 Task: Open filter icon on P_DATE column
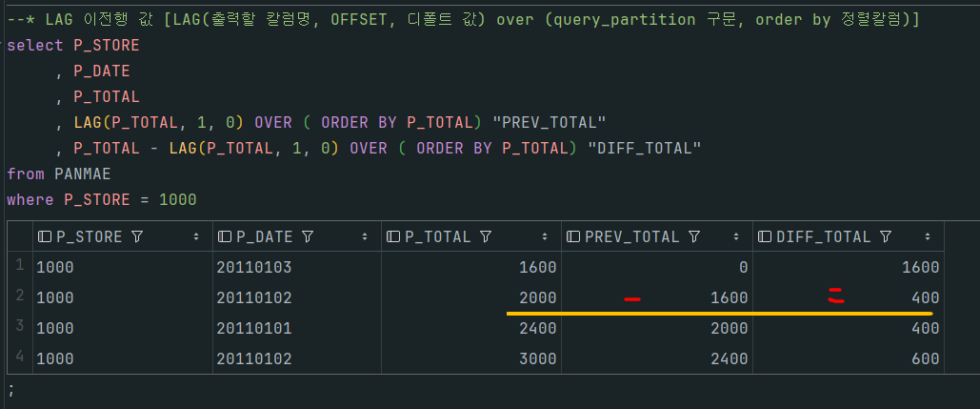point(308,237)
